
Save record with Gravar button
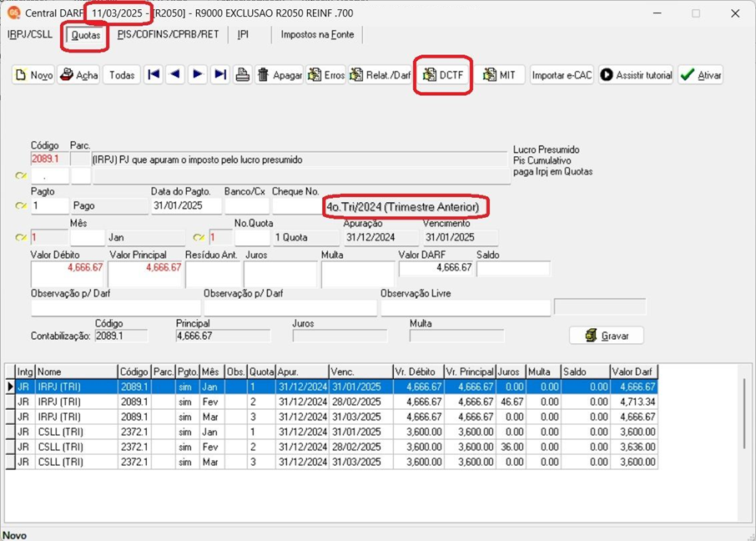pos(607,336)
